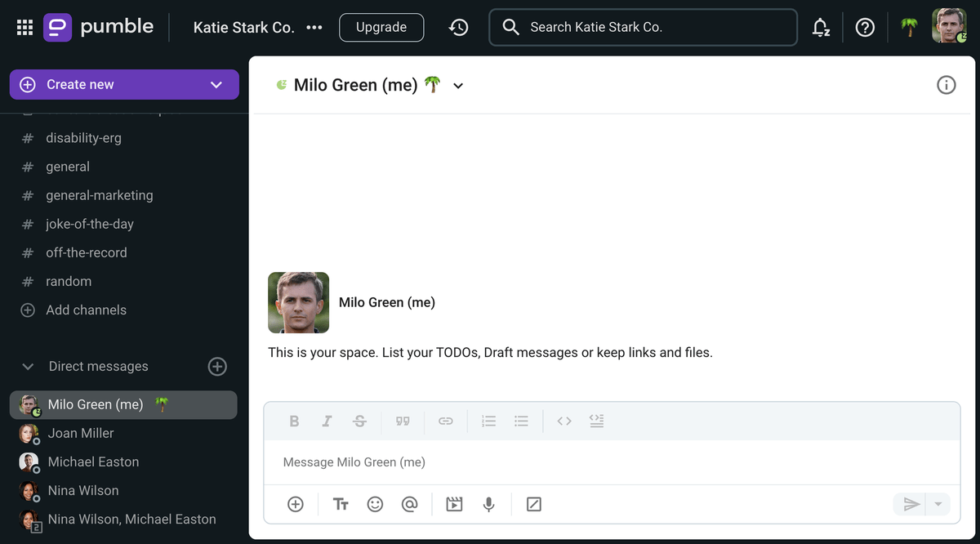Toggle bold text formatting
The height and width of the screenshot is (544, 980).
pyautogui.click(x=294, y=421)
